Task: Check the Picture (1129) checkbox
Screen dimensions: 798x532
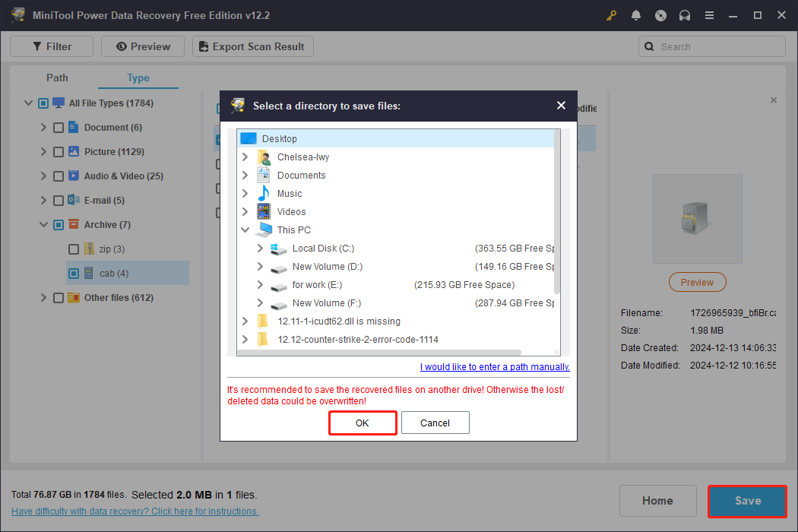Action: (x=59, y=152)
